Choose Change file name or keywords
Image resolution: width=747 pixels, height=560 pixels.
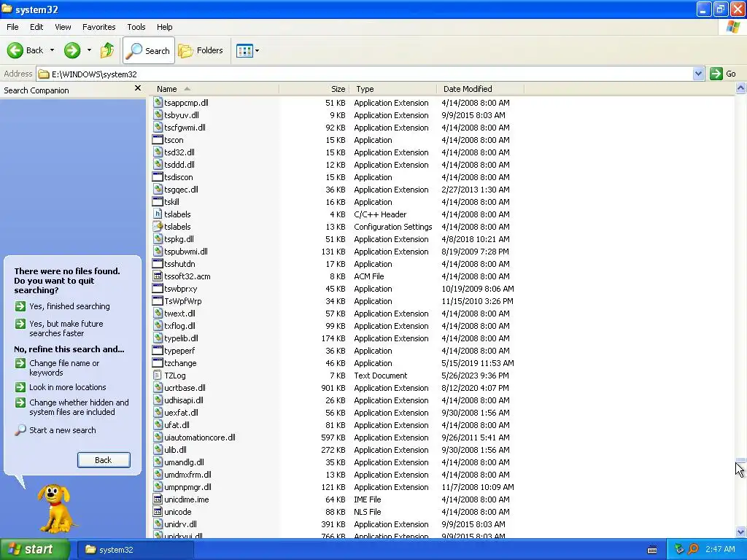pyautogui.click(x=64, y=367)
